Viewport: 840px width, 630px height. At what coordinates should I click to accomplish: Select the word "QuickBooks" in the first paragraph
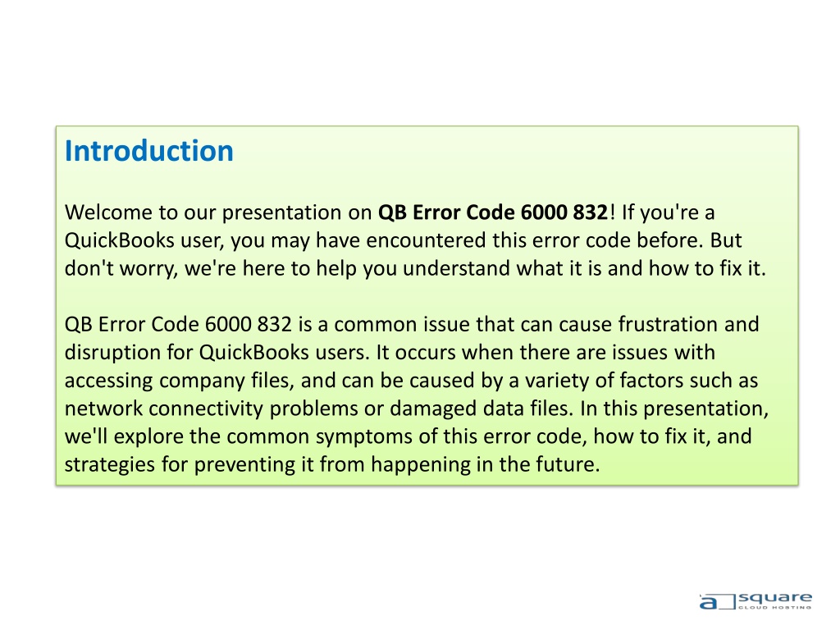pyautogui.click(x=120, y=240)
